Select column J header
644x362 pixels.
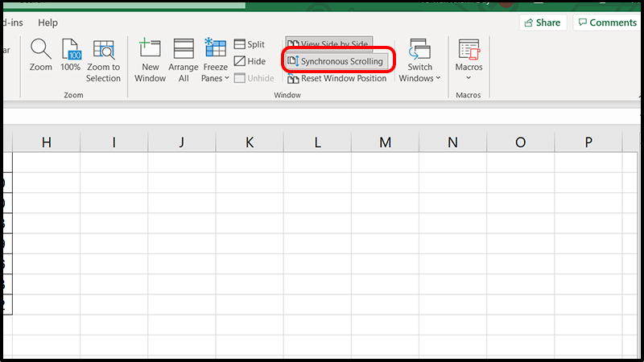182,142
